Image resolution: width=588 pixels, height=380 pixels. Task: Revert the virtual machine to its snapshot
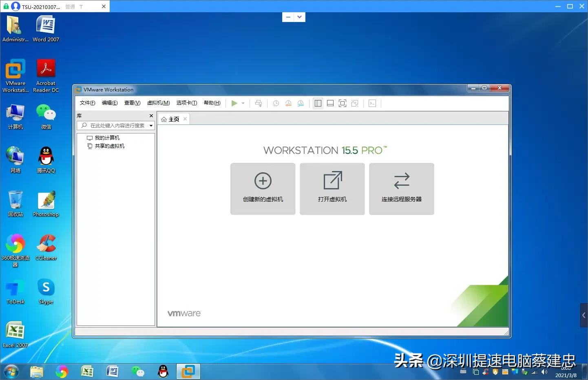pos(288,103)
